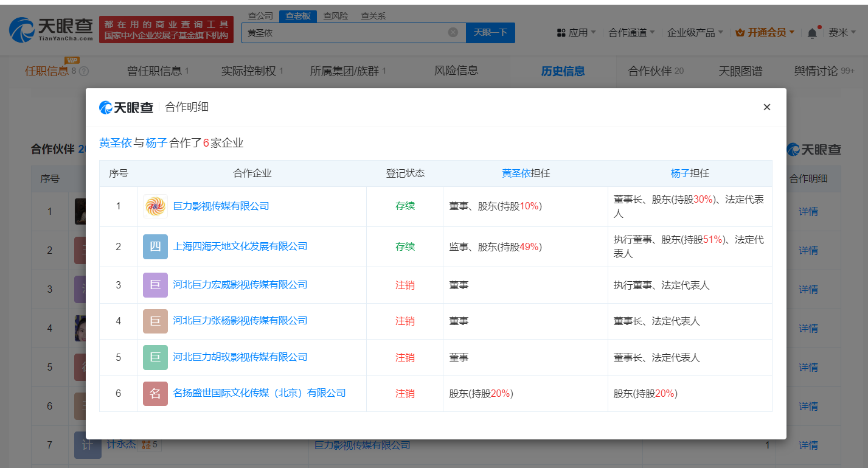This screenshot has height=468, width=868.
Task: Click 注销 status of 名扬盛世国际文化传媒
Action: 405,393
